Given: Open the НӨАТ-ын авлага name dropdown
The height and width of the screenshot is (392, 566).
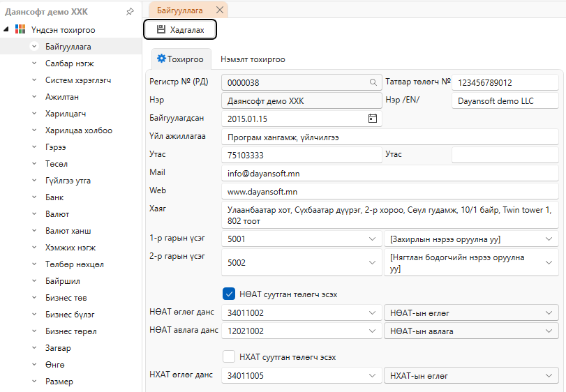Looking at the screenshot, I should pos(549,331).
